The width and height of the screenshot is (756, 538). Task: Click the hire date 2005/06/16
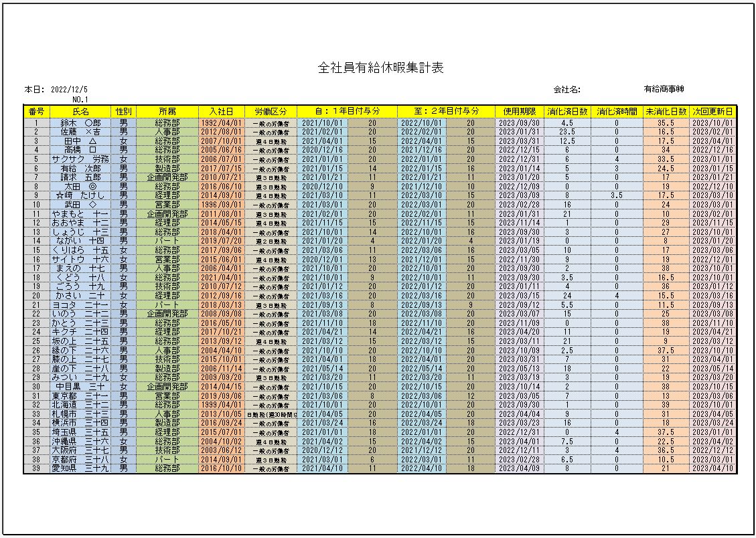222,149
